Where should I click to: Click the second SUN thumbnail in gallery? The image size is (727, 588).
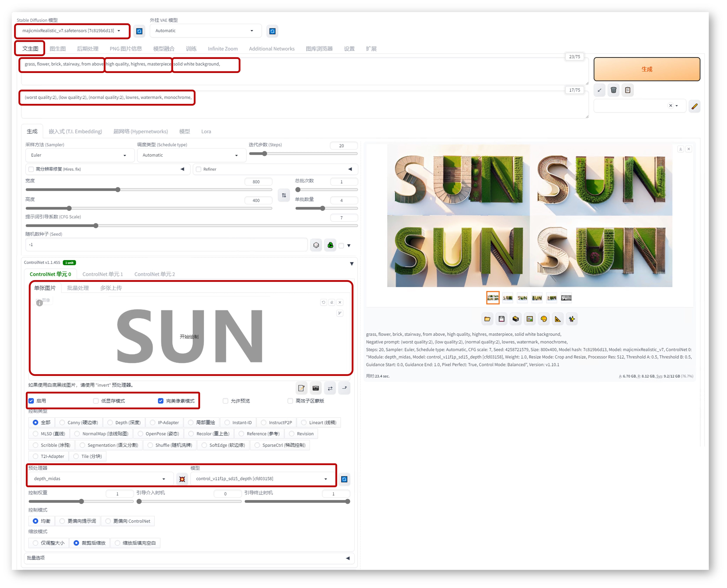(507, 298)
